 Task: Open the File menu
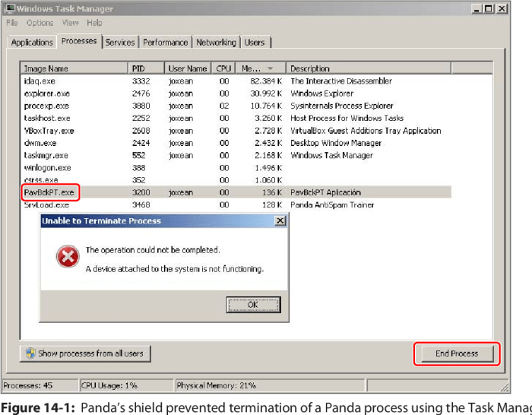coord(12,23)
